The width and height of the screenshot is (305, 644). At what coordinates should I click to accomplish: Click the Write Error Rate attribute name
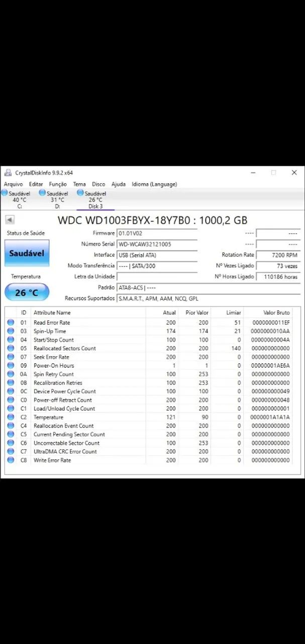[52, 460]
